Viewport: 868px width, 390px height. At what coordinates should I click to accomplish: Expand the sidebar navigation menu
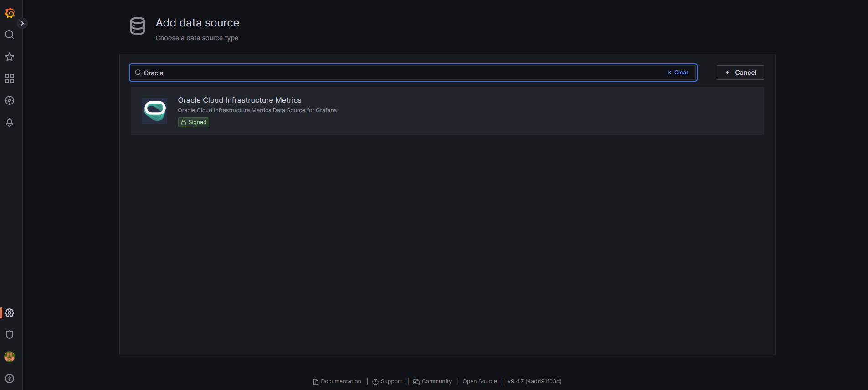pos(22,23)
